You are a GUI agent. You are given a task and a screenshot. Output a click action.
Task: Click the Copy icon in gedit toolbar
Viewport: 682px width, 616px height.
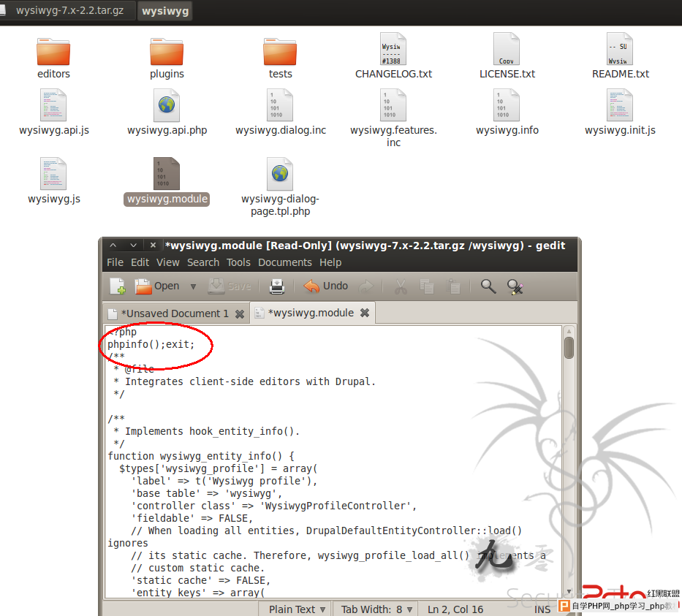coord(427,286)
